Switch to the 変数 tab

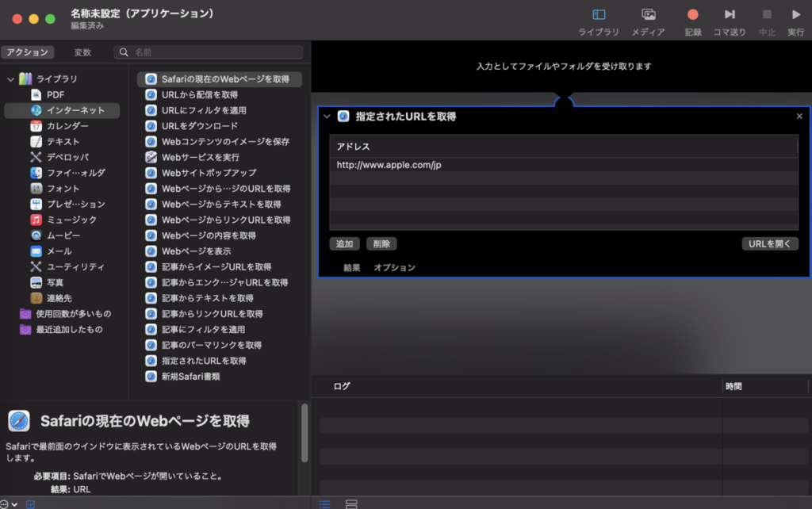[x=82, y=52]
